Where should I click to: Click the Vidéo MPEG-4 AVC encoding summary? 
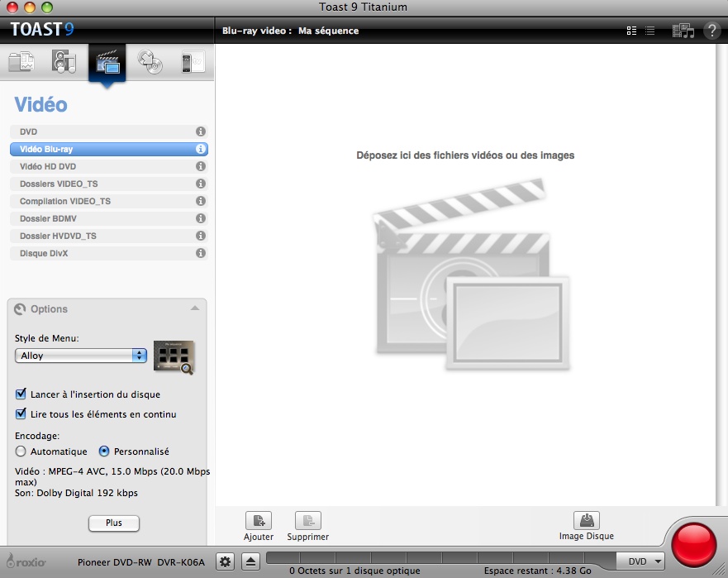pyautogui.click(x=112, y=476)
